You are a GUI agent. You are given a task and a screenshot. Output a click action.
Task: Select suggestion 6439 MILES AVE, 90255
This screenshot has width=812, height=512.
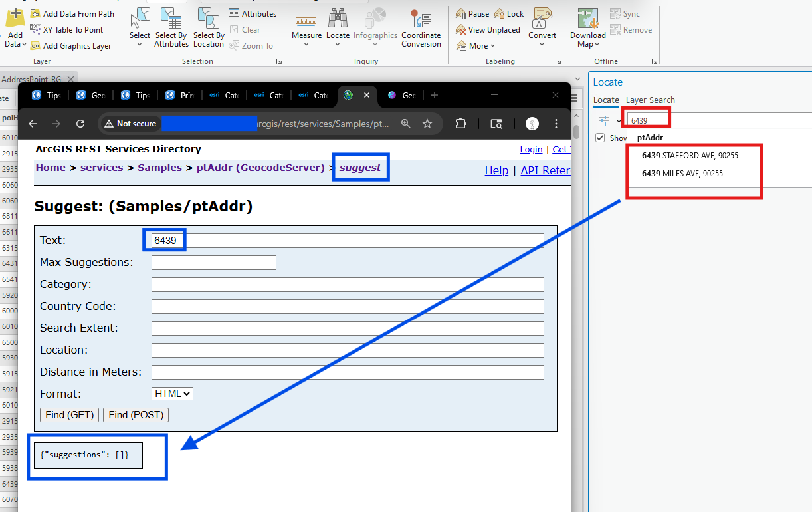tap(682, 174)
